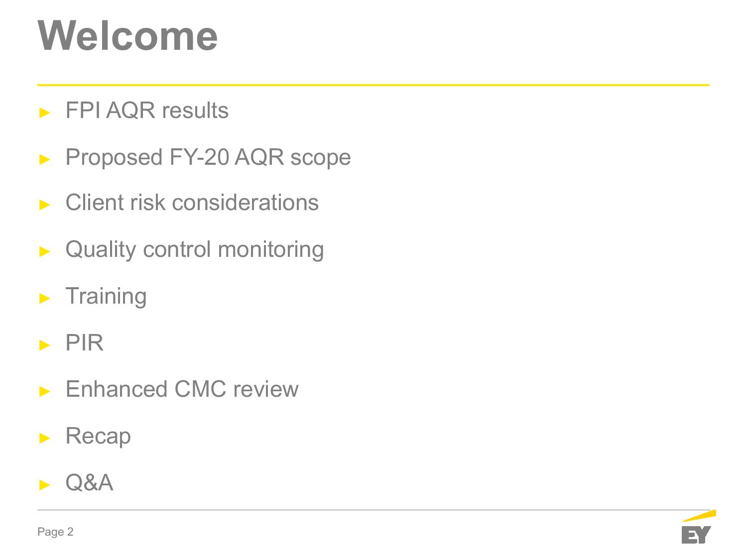Click the yellow beam above the EY logo
The width and height of the screenshot is (747, 560).
(x=699, y=515)
